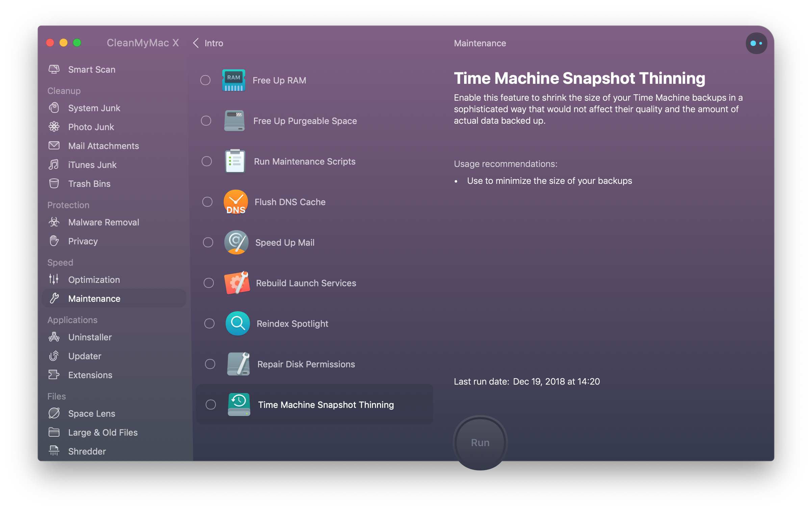The width and height of the screenshot is (812, 511).
Task: Open Trash Bins label in sidebar
Action: pos(90,184)
